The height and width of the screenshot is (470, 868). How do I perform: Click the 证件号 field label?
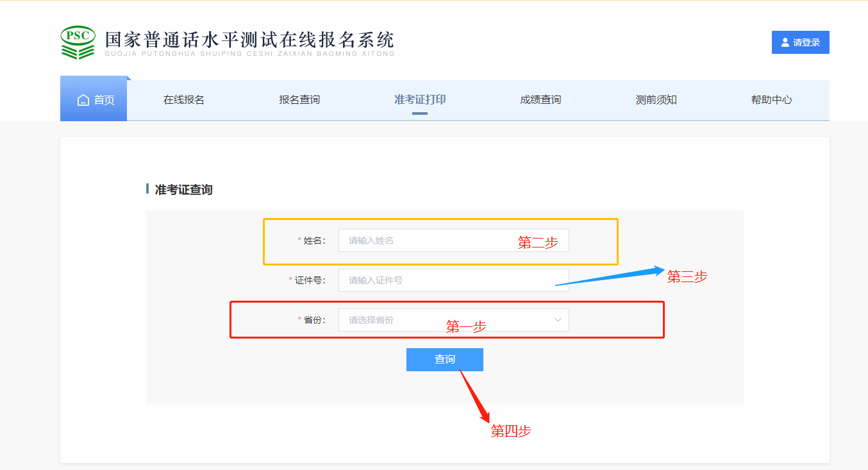pos(309,280)
